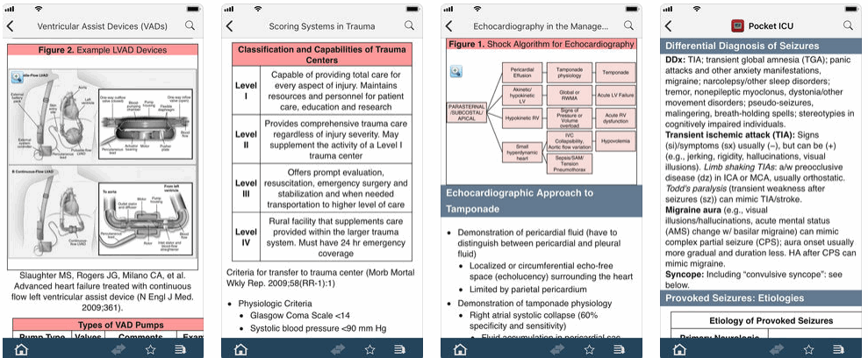This screenshot has height=358, width=868.
Task: Tap Provoked Seizures: Etiologies heading
Action: click(762, 298)
